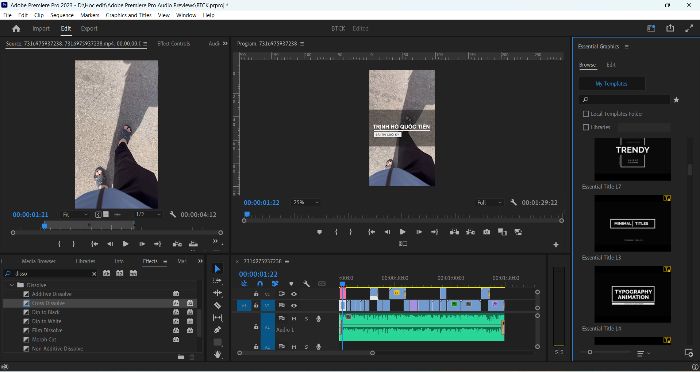Select the Razor tool
The height and width of the screenshot is (372, 700).
point(217,305)
